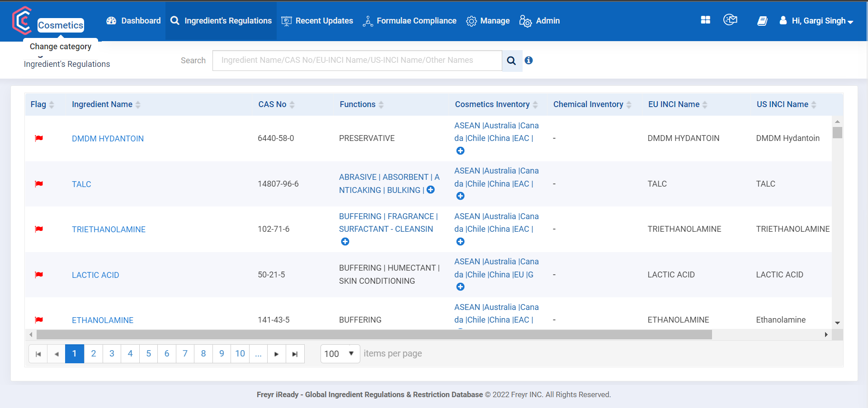Click the Change category button
This screenshot has width=868, height=408.
click(60, 46)
